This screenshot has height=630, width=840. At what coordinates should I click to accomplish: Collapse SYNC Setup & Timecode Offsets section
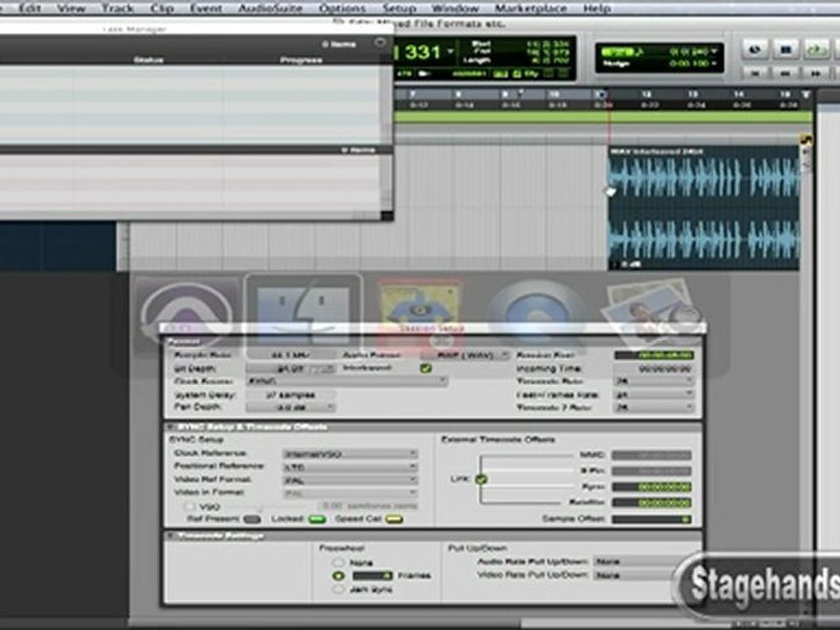[170, 427]
